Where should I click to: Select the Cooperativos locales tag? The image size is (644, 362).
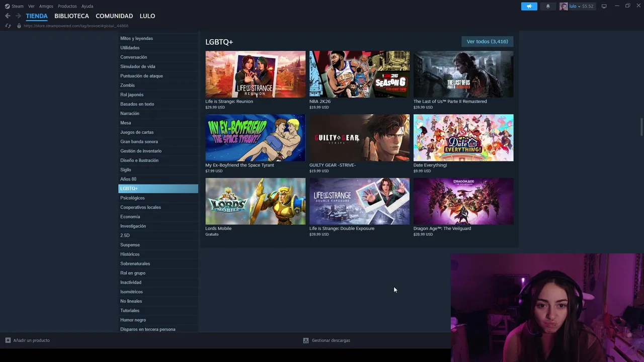point(158,207)
